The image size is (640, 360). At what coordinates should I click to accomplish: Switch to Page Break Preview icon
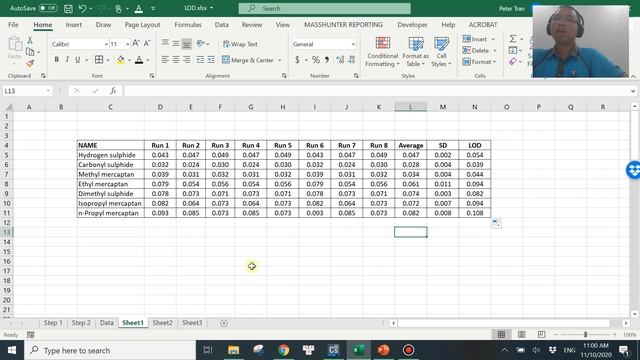541,334
